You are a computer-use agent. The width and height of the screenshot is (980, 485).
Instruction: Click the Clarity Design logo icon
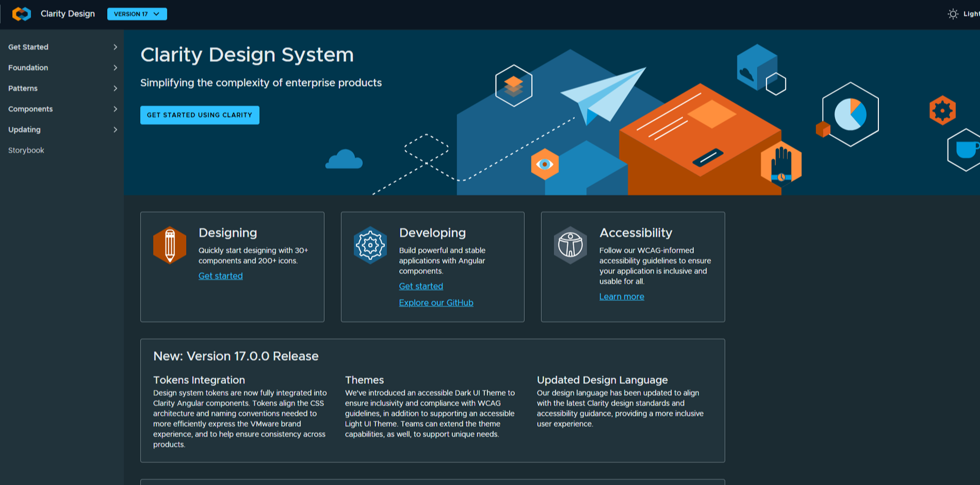(x=22, y=14)
